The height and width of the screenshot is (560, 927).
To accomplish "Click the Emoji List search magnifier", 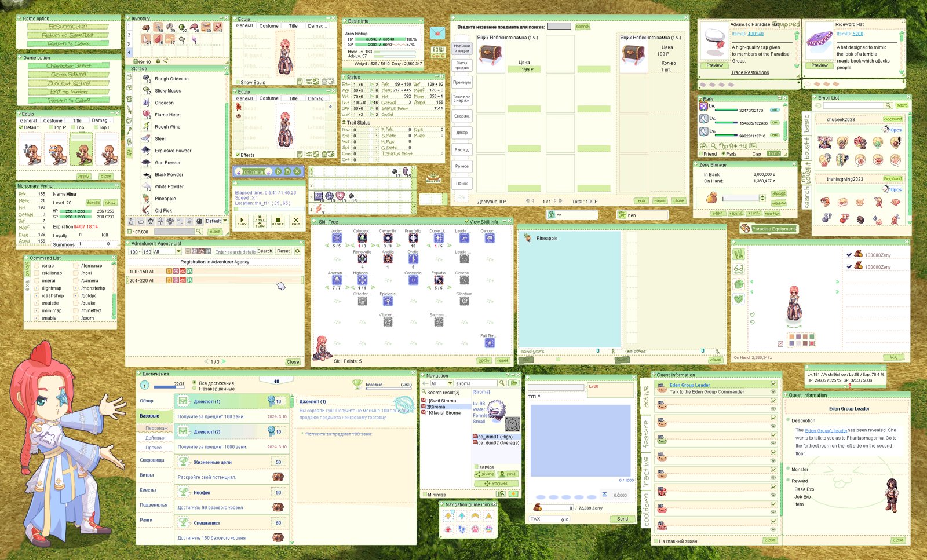I will click(888, 105).
